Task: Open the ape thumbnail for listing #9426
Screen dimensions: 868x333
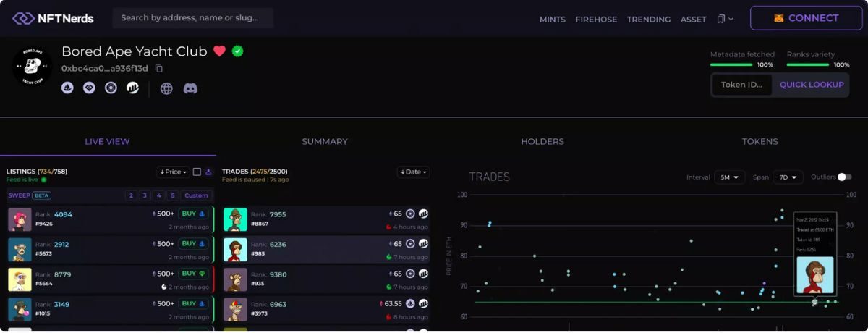Action: point(20,219)
